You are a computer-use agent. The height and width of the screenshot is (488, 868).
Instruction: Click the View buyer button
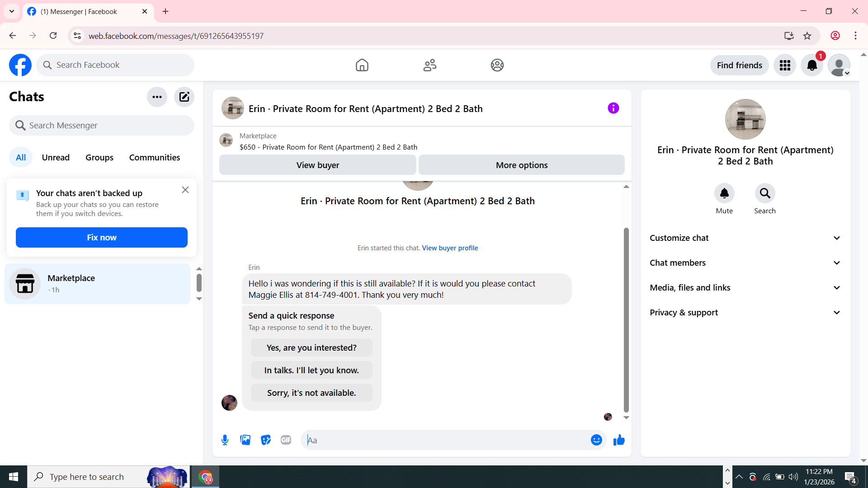[x=317, y=165]
